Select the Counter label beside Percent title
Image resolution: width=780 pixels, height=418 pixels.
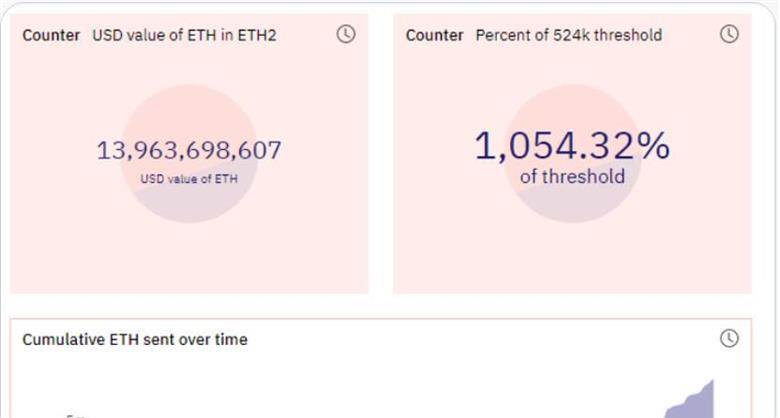point(435,35)
